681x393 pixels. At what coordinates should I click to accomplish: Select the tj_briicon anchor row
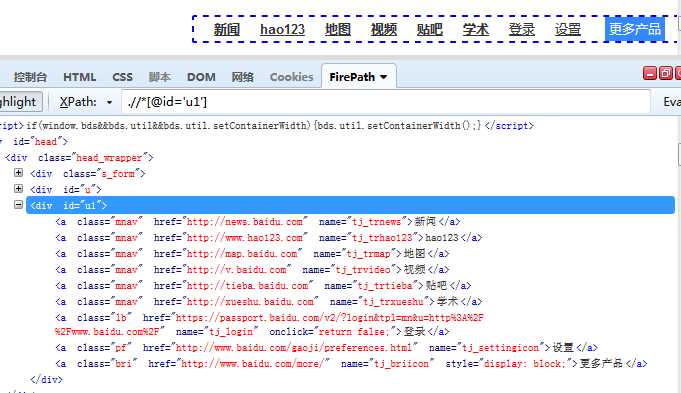[x=351, y=363]
